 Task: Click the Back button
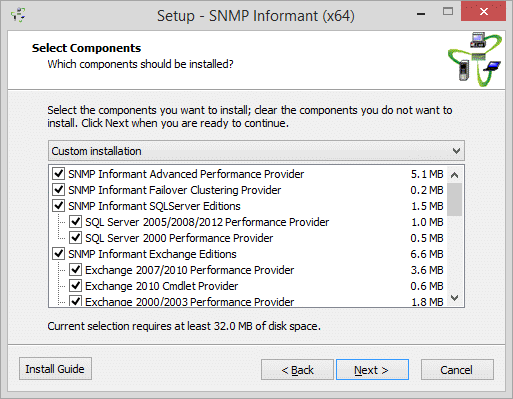[x=297, y=370]
